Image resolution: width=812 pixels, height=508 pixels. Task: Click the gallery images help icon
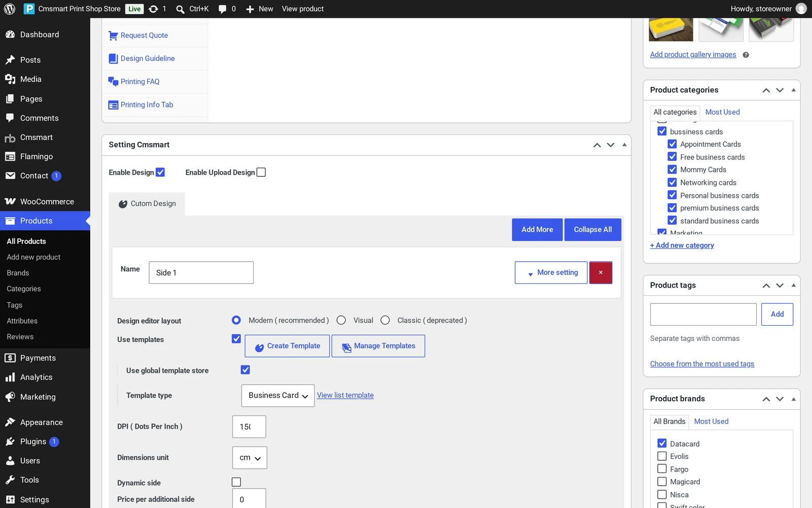click(x=746, y=55)
